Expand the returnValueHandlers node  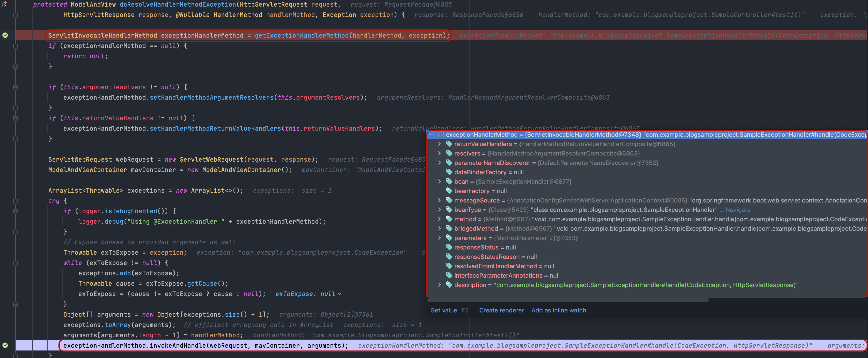pos(439,144)
